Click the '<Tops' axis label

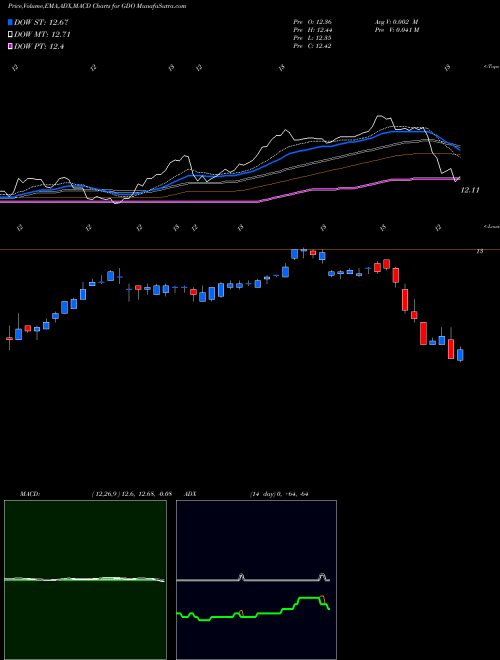(491, 67)
